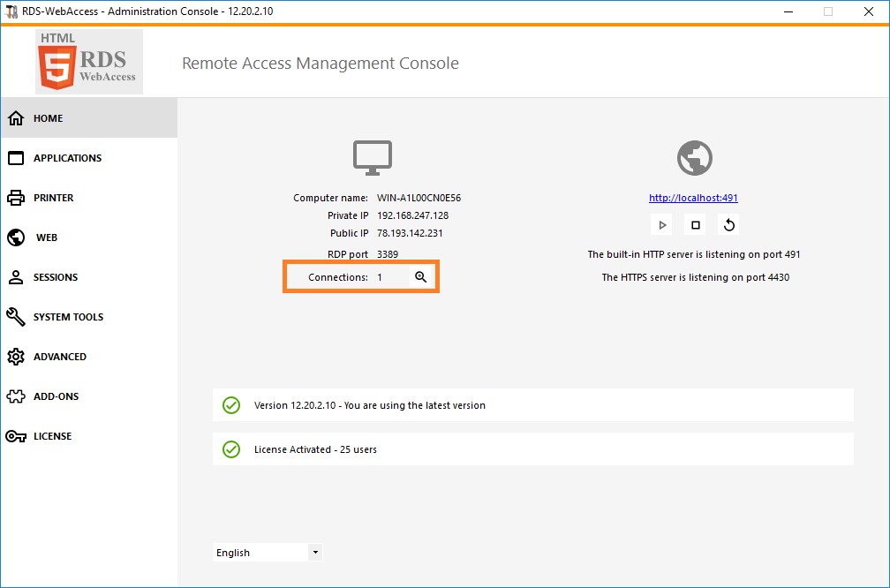Screen dimensions: 890x588
Task: Close the Administration Console window
Action: tap(869, 11)
